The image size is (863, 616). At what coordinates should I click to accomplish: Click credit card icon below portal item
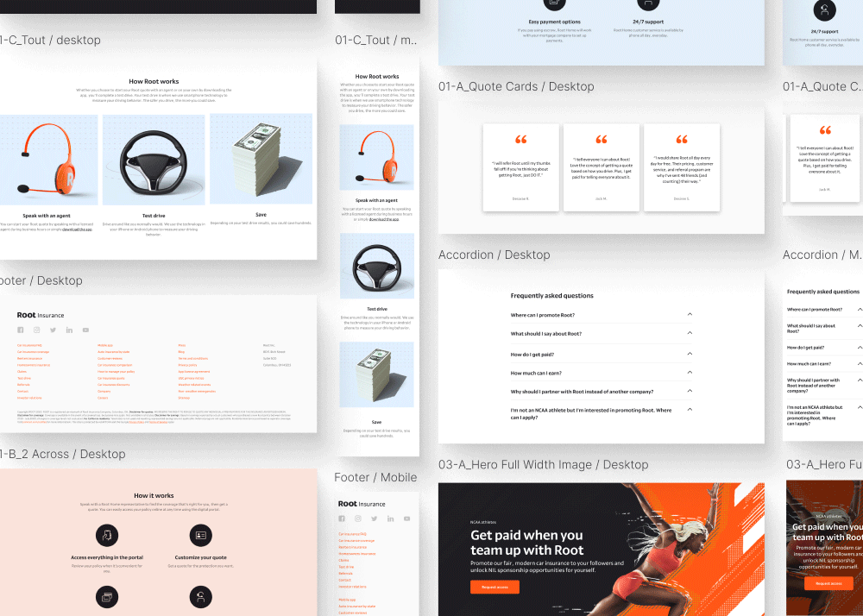(107, 597)
